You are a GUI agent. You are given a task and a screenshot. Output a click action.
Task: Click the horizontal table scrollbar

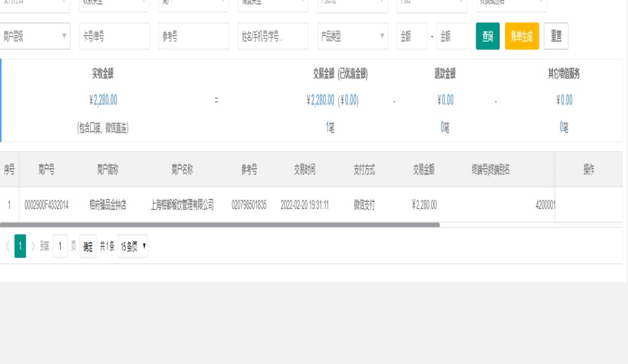tap(220, 225)
